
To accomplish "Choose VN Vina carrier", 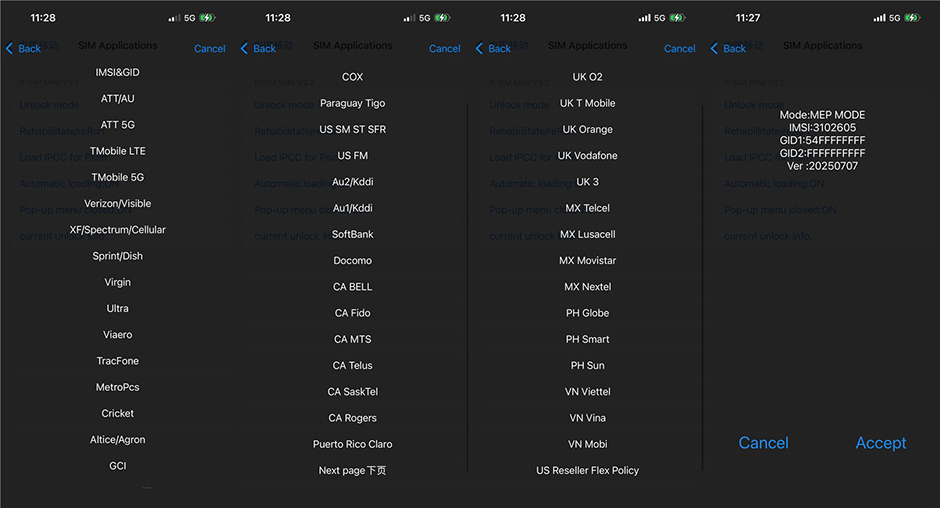I will click(588, 418).
